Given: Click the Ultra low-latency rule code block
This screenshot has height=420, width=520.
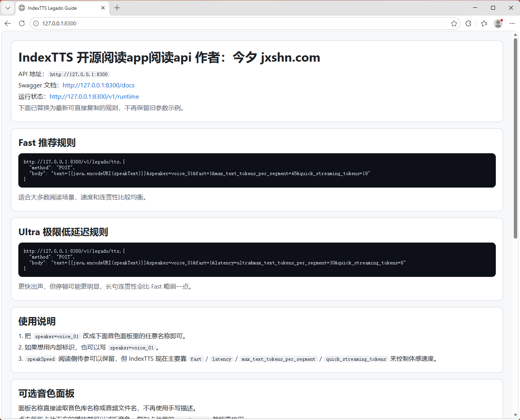Looking at the screenshot, I should click(x=257, y=260).
